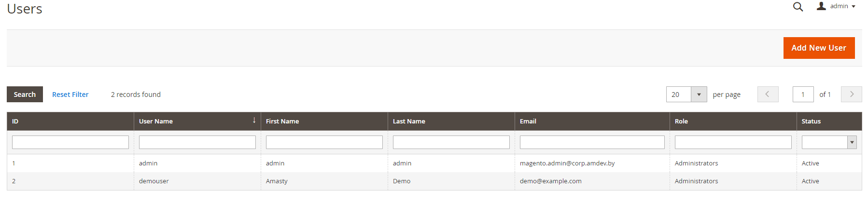The height and width of the screenshot is (218, 868).
Task: Focus the User Name filter field
Action: click(197, 142)
